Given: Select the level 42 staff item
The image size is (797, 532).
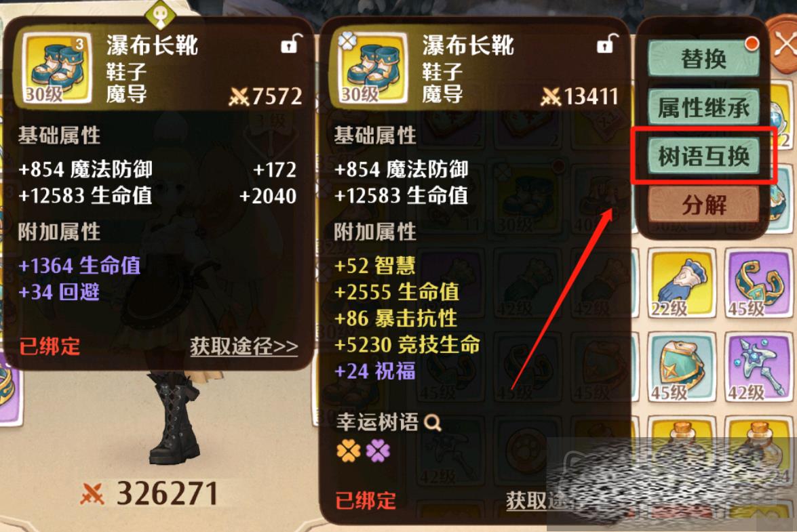Looking at the screenshot, I should (758, 367).
